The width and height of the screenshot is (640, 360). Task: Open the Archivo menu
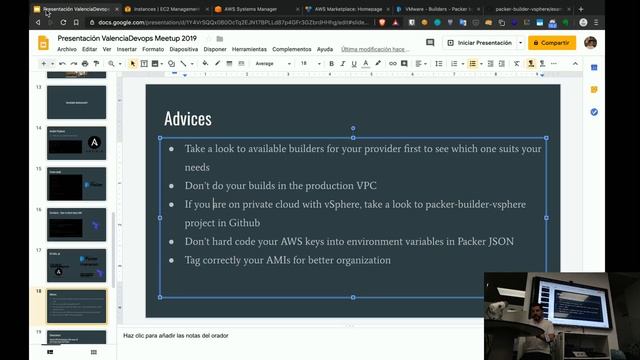[67, 49]
